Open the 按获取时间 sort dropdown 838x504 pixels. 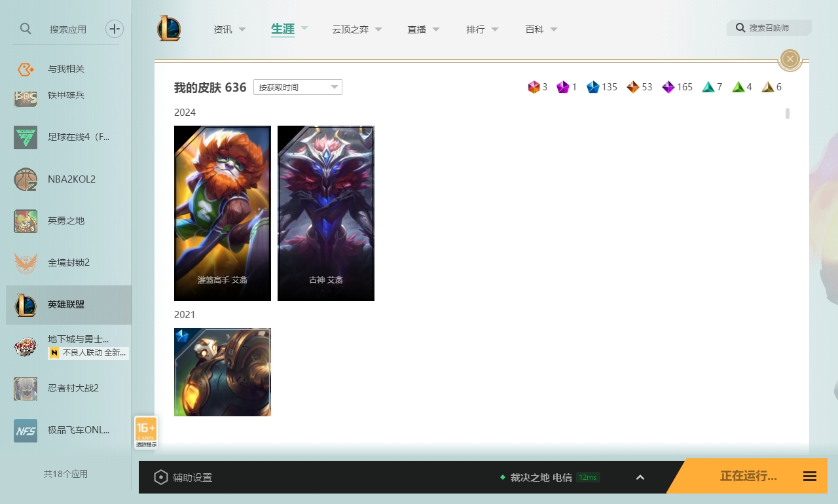297,86
